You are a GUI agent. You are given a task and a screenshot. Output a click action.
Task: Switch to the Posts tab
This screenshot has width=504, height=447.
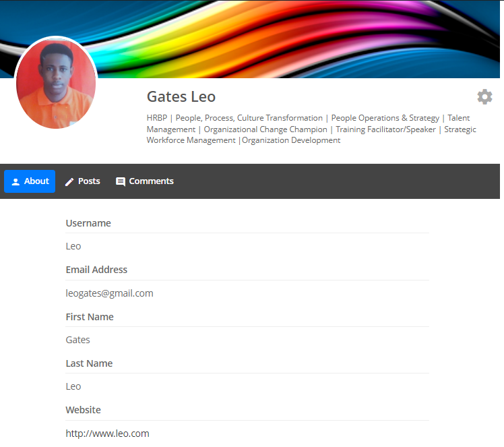[x=83, y=181]
